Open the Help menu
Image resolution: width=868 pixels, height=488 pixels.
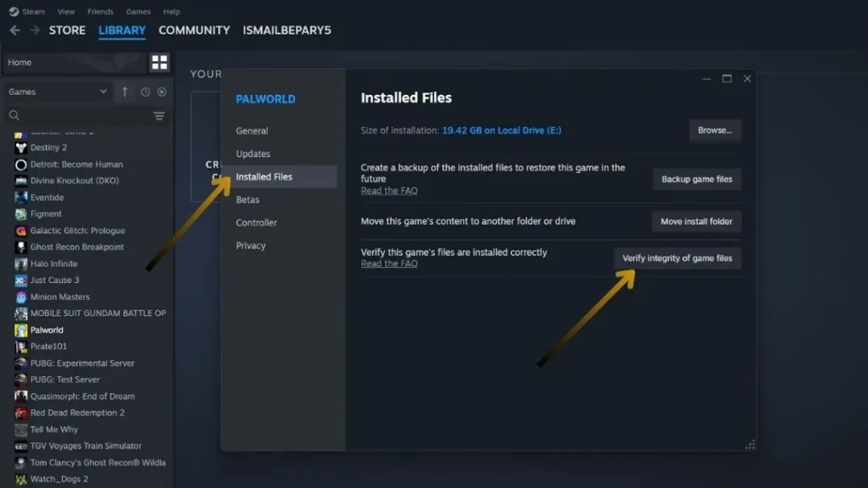point(171,11)
